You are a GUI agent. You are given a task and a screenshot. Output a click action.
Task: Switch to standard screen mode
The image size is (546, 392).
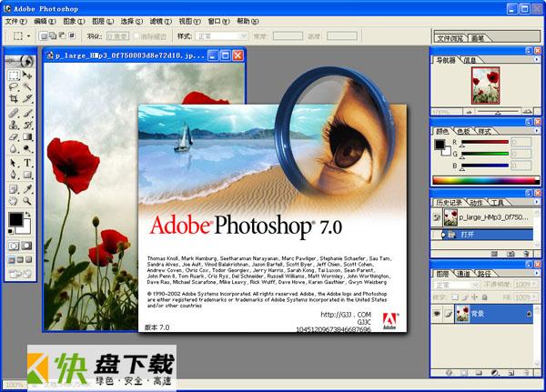click(x=12, y=260)
